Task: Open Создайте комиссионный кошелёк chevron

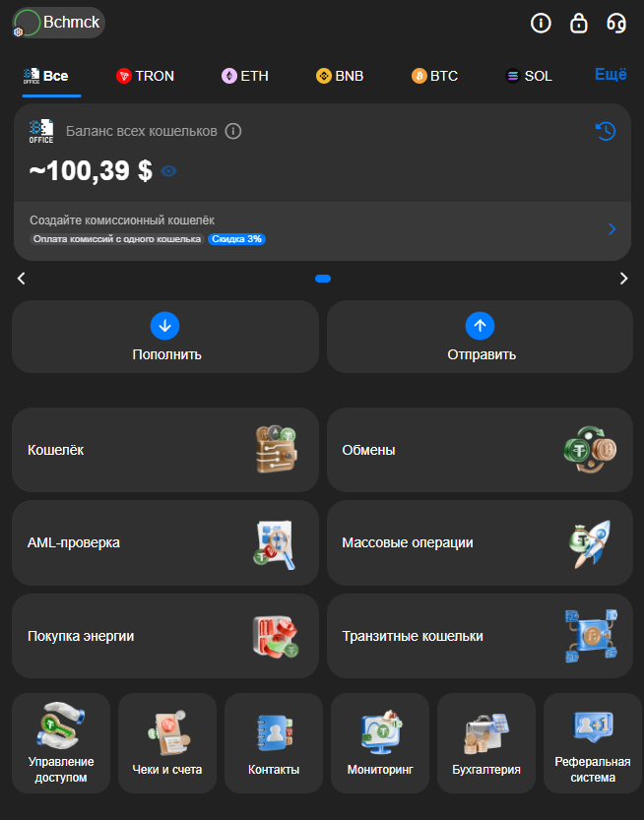Action: tap(612, 229)
